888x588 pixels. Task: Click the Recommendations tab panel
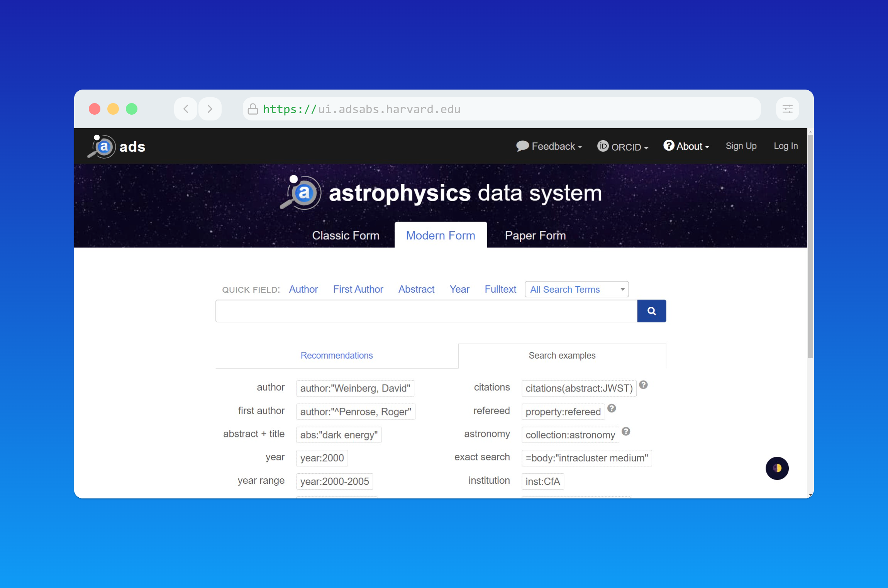tap(337, 354)
